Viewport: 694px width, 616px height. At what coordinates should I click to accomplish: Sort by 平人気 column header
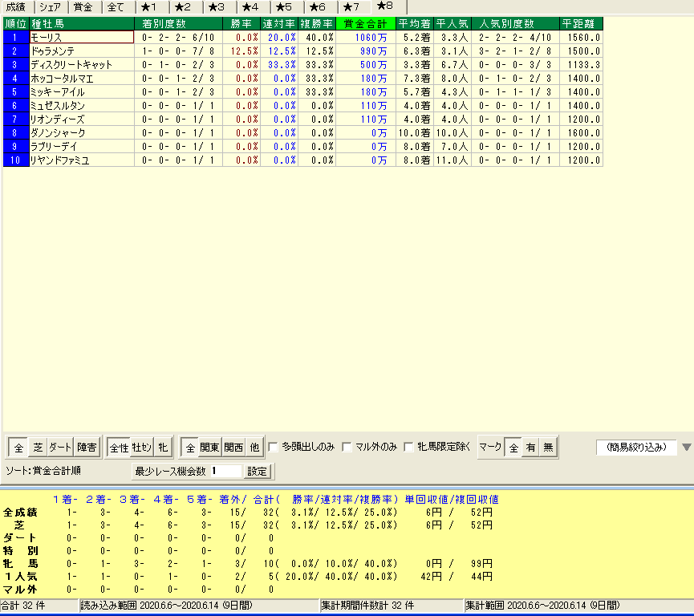pyautogui.click(x=453, y=23)
